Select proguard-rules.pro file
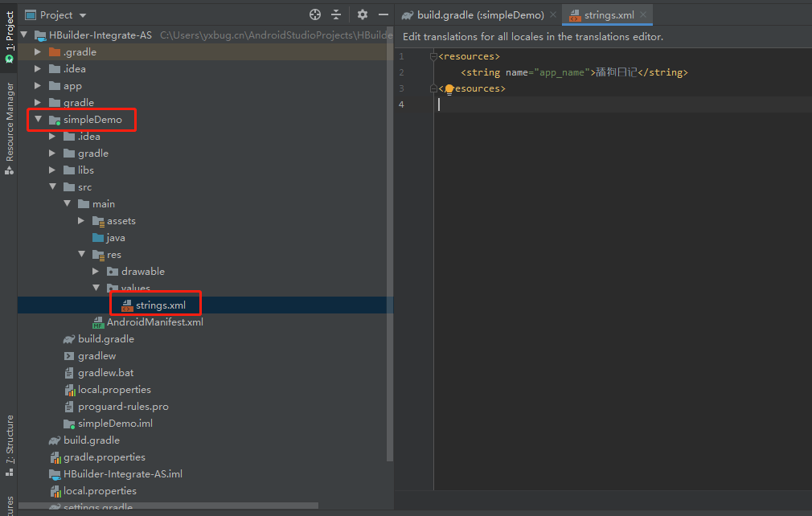 coord(123,407)
